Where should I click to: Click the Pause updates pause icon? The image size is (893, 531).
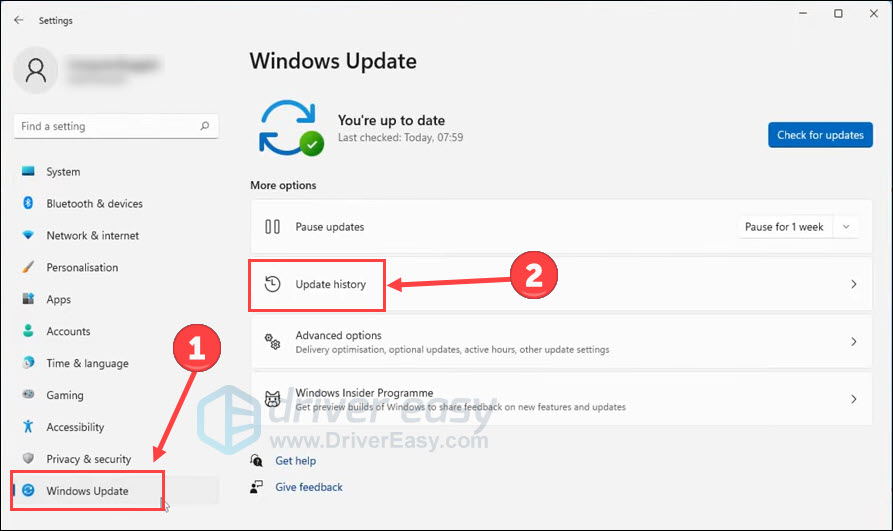click(x=272, y=227)
